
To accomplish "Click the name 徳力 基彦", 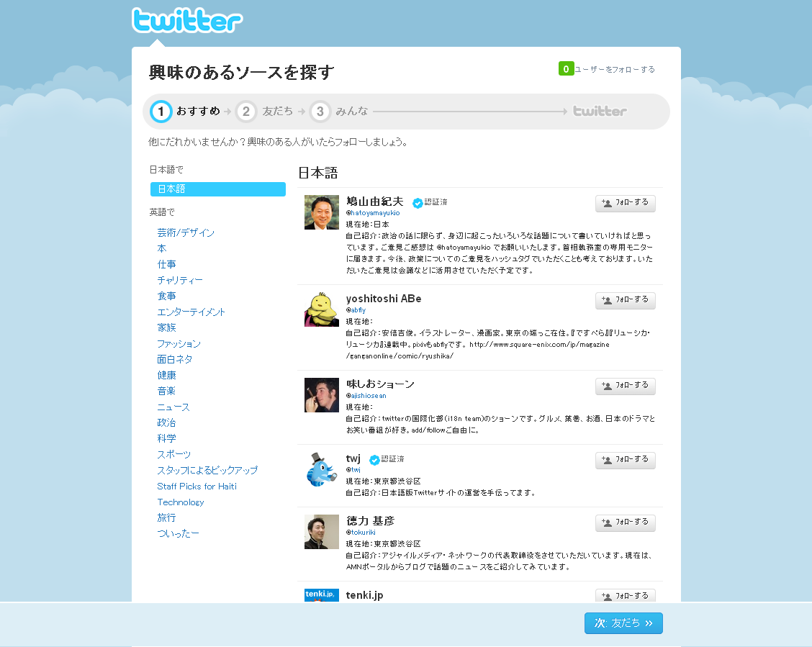I will 370,521.
